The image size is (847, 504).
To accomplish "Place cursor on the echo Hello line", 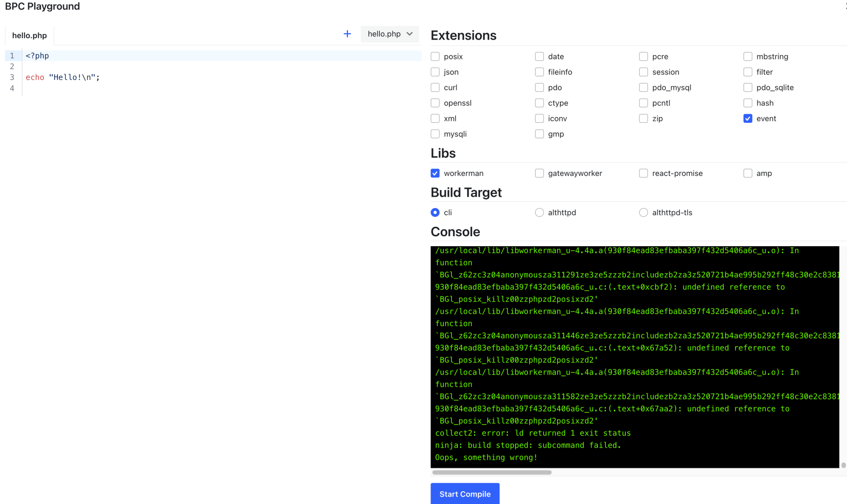I will point(63,77).
